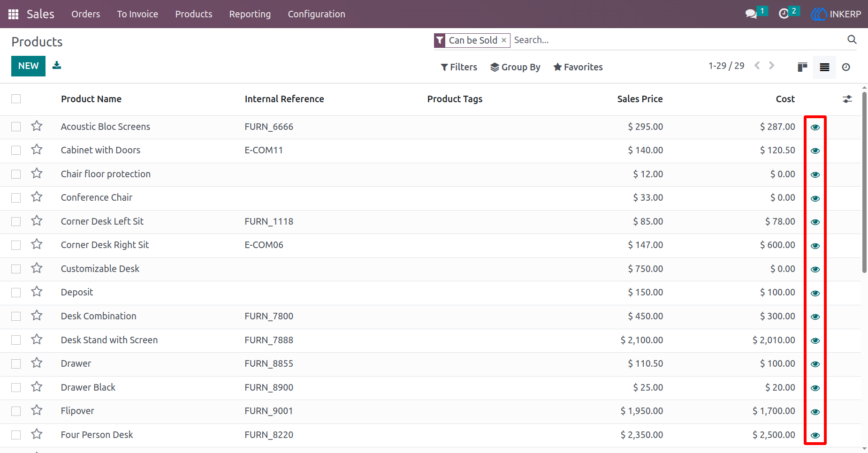Open the Configuration menu
The height and width of the screenshot is (453, 868).
pyautogui.click(x=317, y=14)
